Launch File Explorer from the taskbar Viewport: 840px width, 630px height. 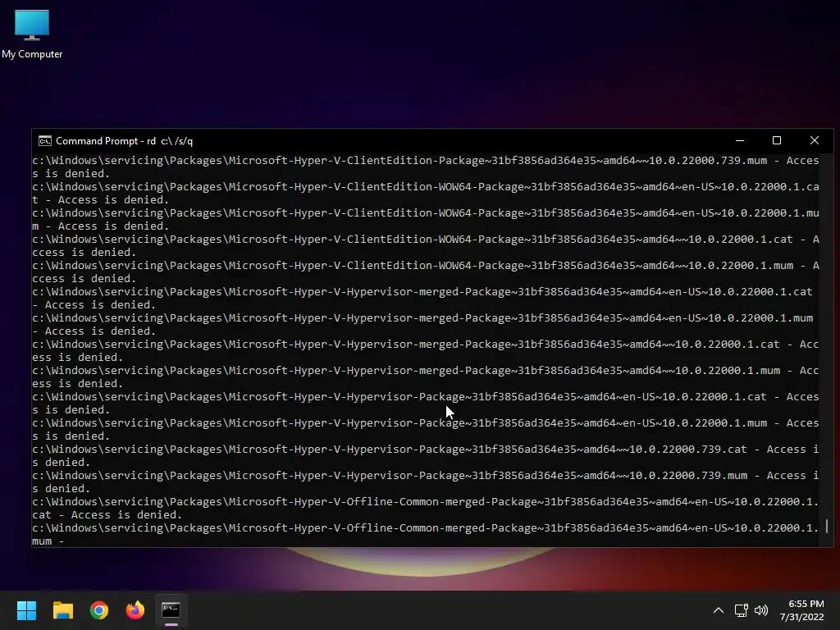tap(62, 610)
